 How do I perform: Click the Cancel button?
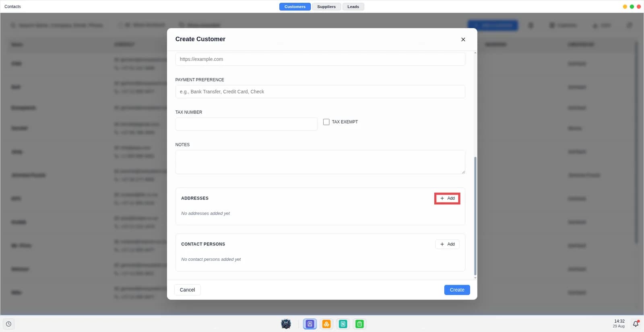tap(187, 290)
